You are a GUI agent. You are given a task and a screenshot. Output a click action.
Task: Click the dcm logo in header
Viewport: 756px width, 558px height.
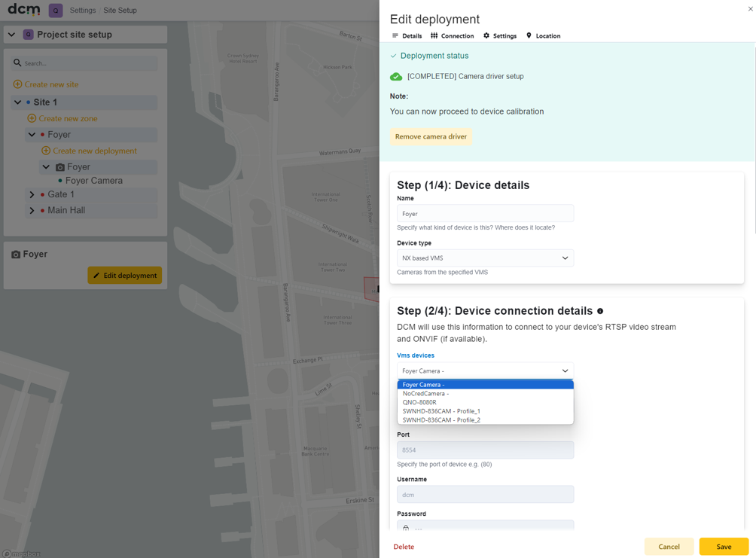tap(23, 9)
